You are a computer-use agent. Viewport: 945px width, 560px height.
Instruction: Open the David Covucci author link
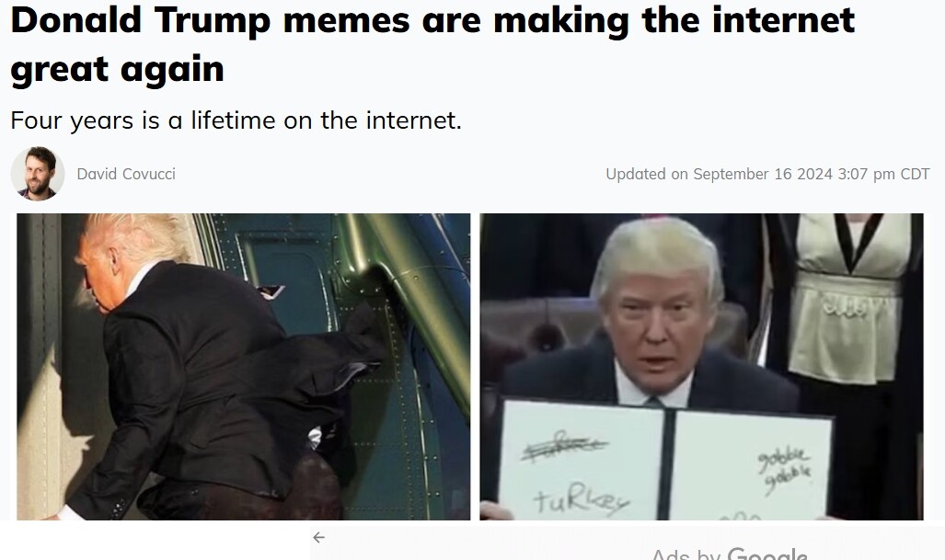point(126,174)
